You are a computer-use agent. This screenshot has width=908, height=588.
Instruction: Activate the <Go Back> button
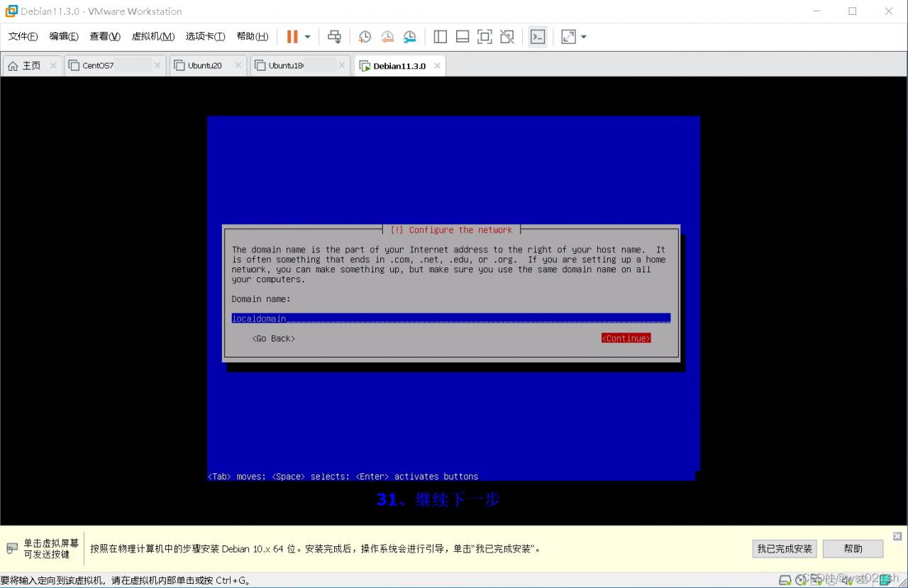[x=274, y=338]
